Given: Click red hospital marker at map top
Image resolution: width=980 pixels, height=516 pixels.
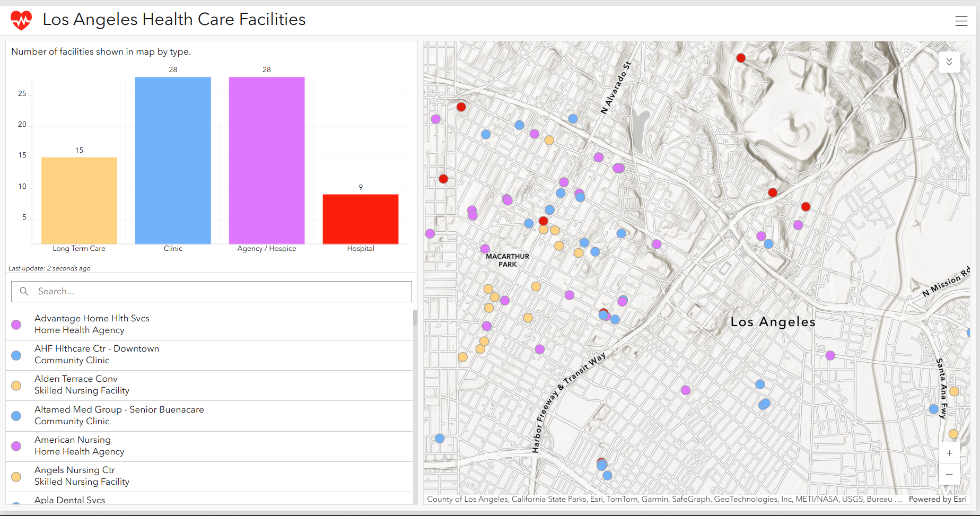Looking at the screenshot, I should pyautogui.click(x=741, y=58).
